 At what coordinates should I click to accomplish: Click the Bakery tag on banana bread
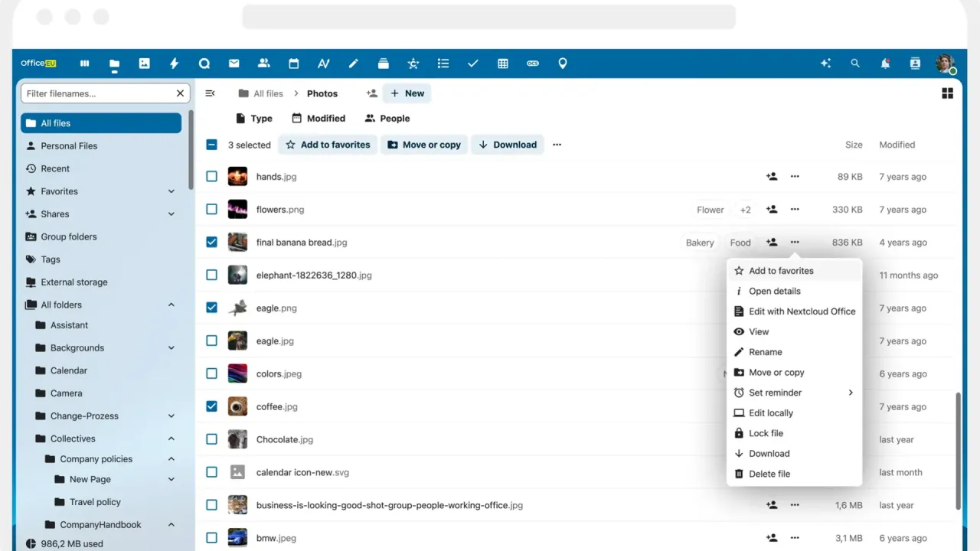(x=700, y=243)
